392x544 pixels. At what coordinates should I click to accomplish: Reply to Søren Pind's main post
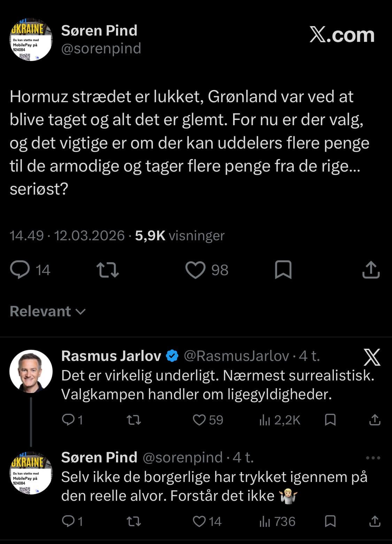pyautogui.click(x=20, y=270)
